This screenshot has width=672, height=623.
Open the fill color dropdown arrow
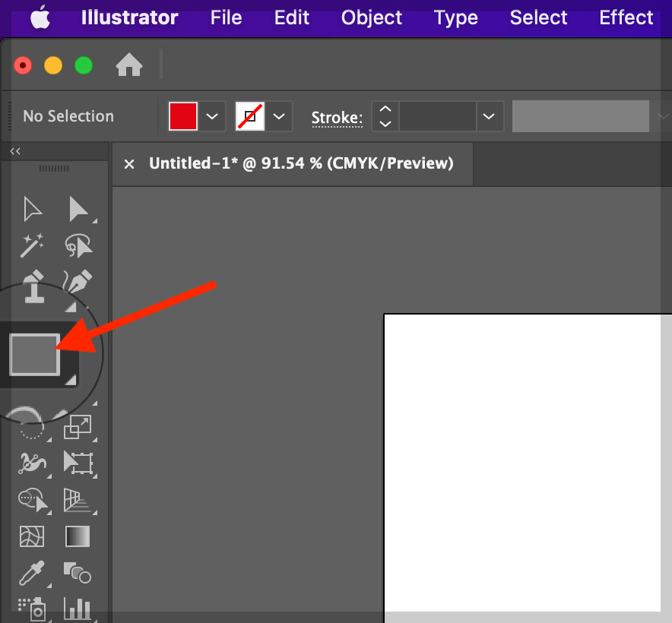click(212, 116)
